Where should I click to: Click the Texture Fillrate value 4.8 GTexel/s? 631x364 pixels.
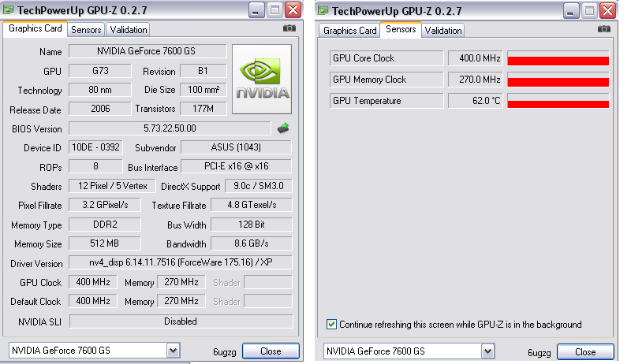click(252, 205)
